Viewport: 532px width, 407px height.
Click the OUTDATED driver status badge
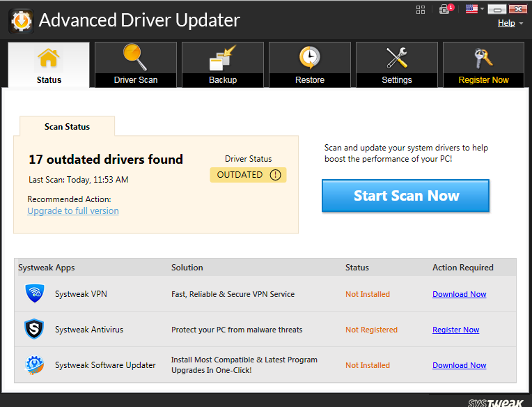(248, 175)
